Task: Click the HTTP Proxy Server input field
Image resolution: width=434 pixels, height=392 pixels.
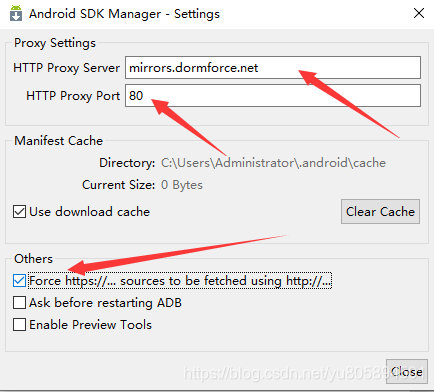Action: pyautogui.click(x=273, y=68)
